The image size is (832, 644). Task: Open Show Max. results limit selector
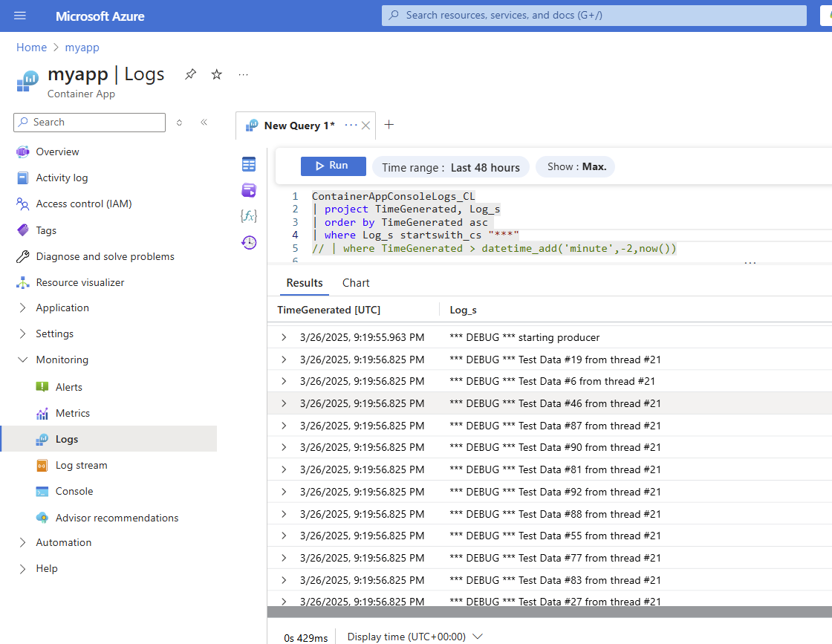pos(576,166)
